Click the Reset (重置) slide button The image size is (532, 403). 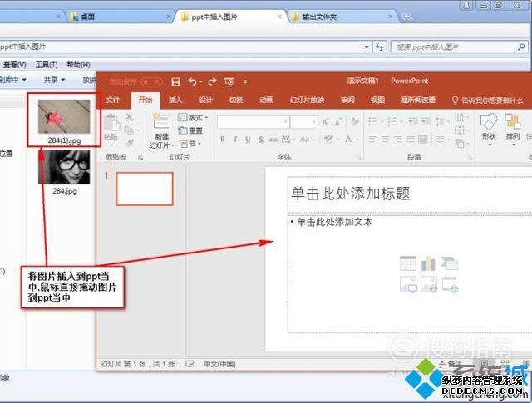190,130
